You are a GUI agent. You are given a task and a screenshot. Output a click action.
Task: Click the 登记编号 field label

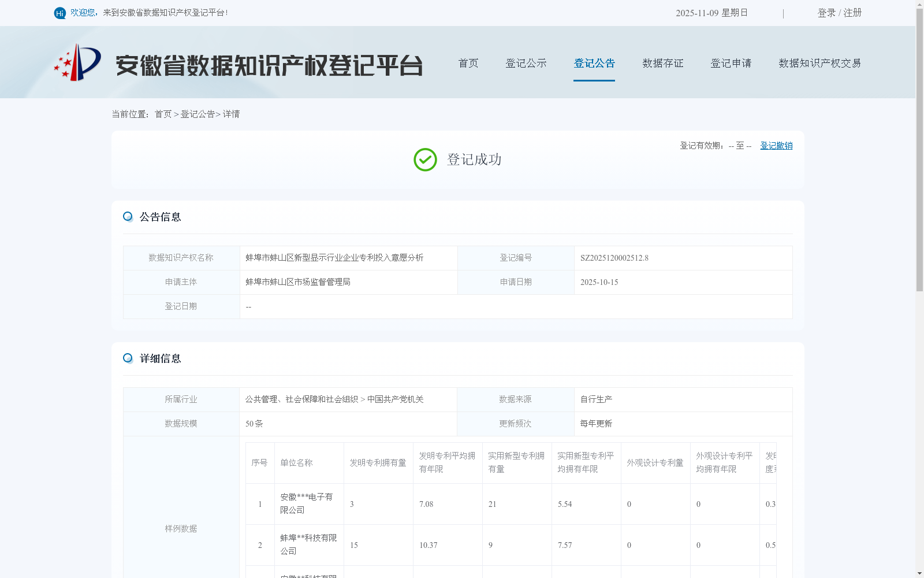tap(516, 258)
